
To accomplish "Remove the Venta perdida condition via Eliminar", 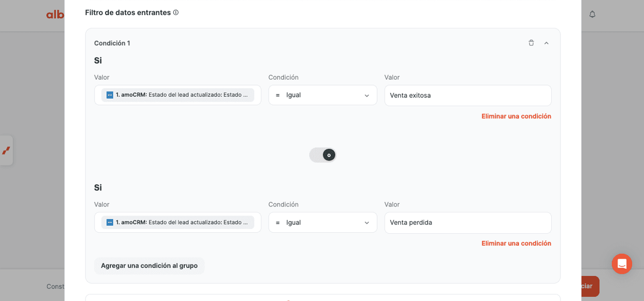I will 516,243.
